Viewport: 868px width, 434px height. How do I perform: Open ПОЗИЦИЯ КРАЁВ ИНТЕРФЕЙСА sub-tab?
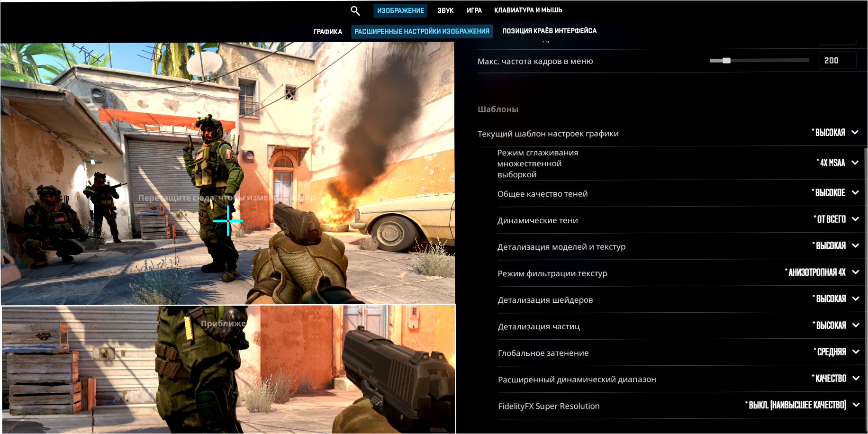pyautogui.click(x=549, y=31)
